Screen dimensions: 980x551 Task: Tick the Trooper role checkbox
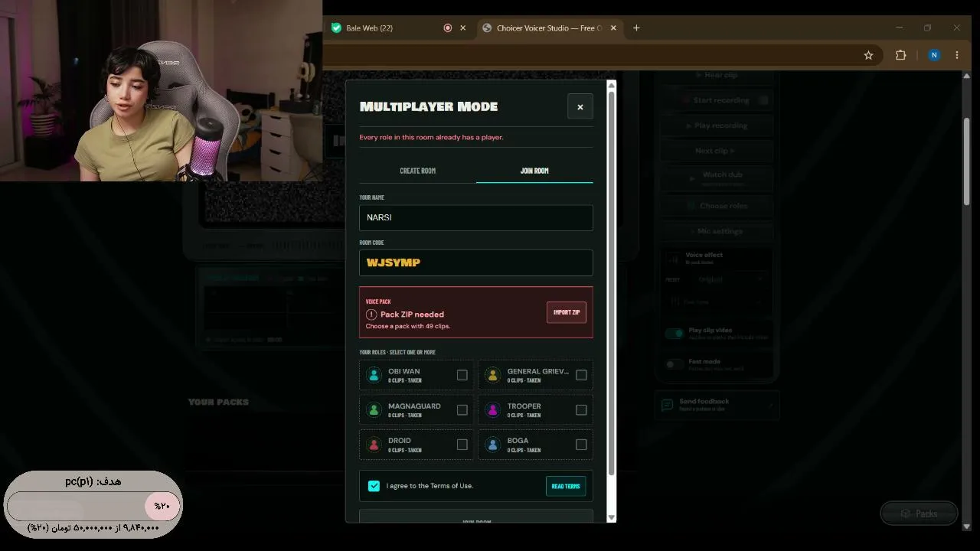coord(581,410)
